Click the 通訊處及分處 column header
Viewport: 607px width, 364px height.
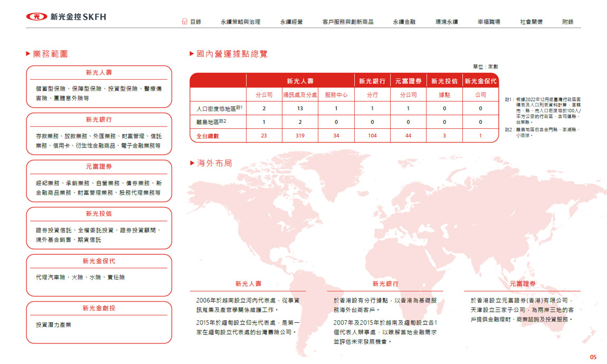[x=300, y=95]
